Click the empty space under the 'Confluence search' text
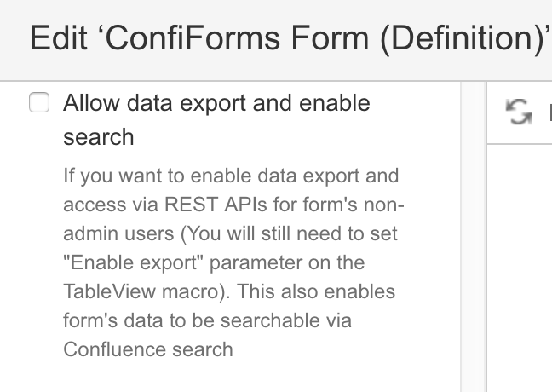 coord(231,377)
